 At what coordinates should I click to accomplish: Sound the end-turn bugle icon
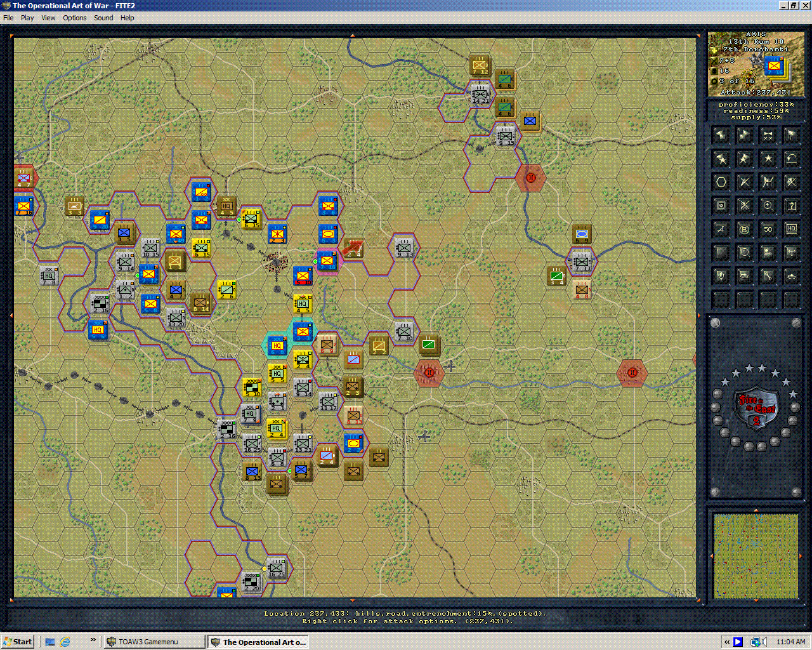tap(767, 135)
